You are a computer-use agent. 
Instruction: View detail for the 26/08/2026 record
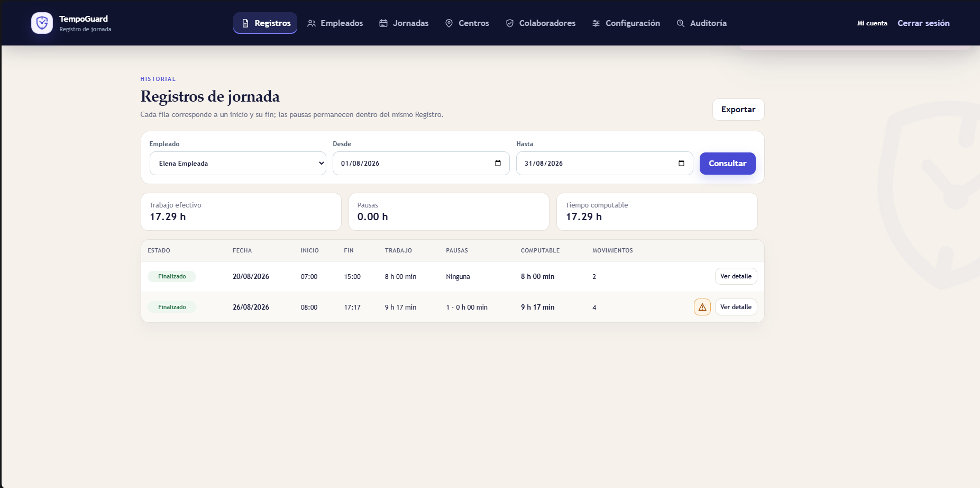point(736,307)
